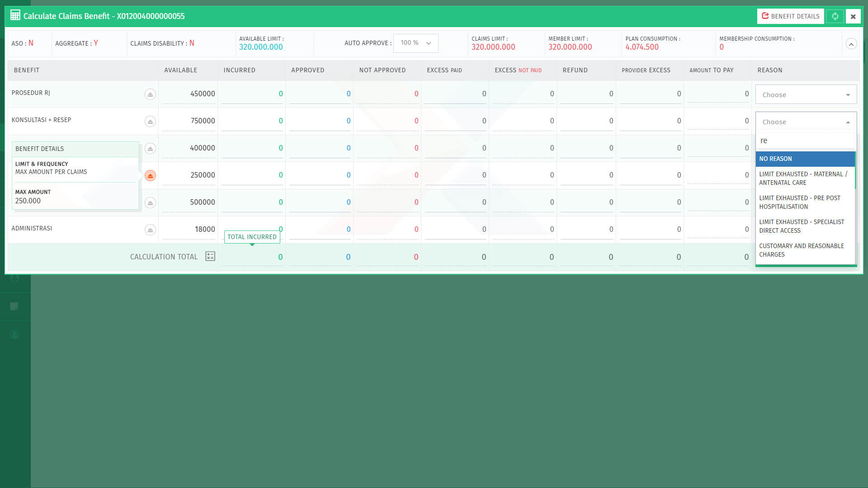
Task: Click the reason search field containing 're'
Action: pyautogui.click(x=806, y=141)
